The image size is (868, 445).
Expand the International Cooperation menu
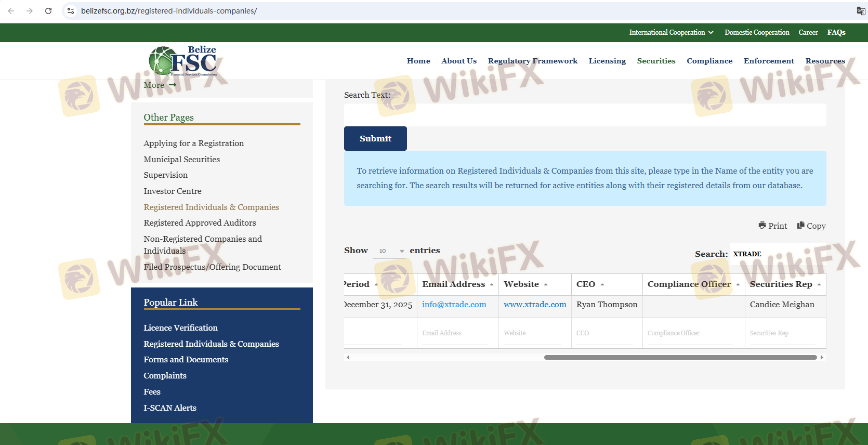click(x=670, y=32)
